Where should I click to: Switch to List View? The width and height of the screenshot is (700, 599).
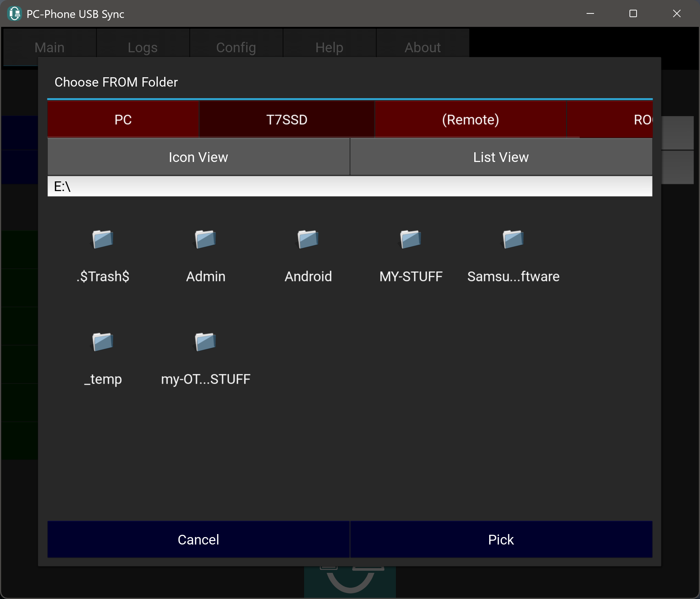pos(501,157)
